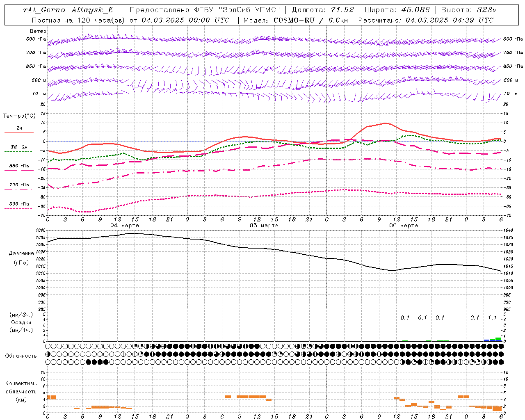Screen dimensions: 525x420
Task: Pick the green dotted Td legend line
Action: (18, 152)
